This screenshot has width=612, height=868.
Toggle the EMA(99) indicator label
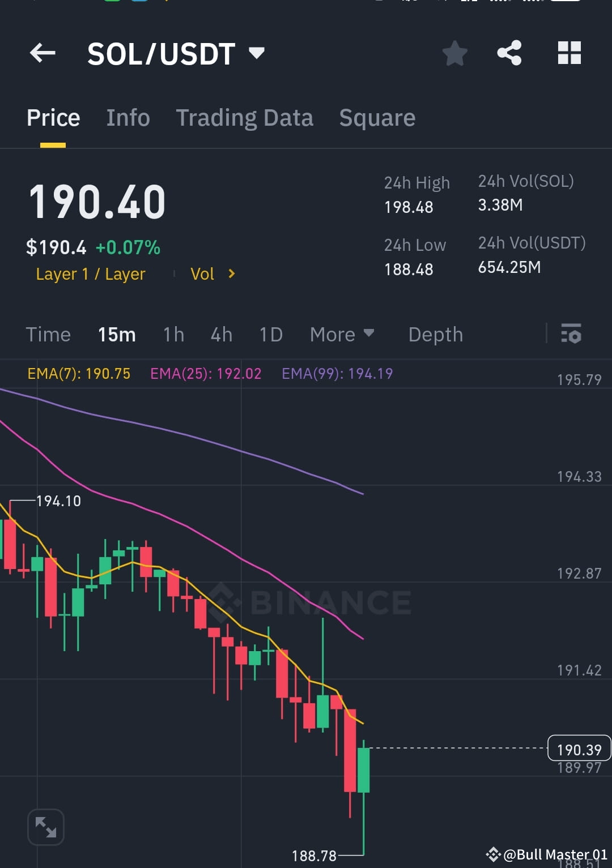click(338, 374)
